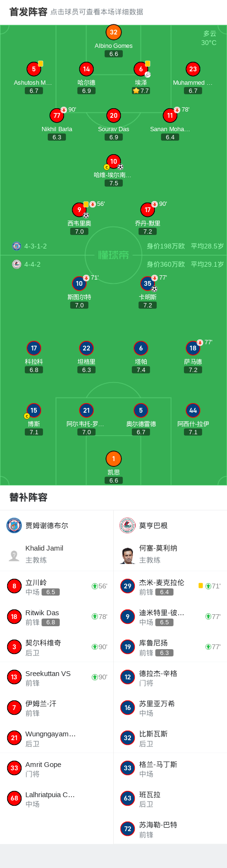Select blue number 44 阿西什-拉伊 badge

(x=193, y=410)
